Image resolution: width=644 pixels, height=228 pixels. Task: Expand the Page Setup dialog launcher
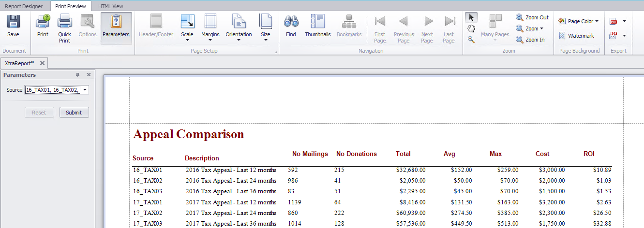(x=276, y=52)
